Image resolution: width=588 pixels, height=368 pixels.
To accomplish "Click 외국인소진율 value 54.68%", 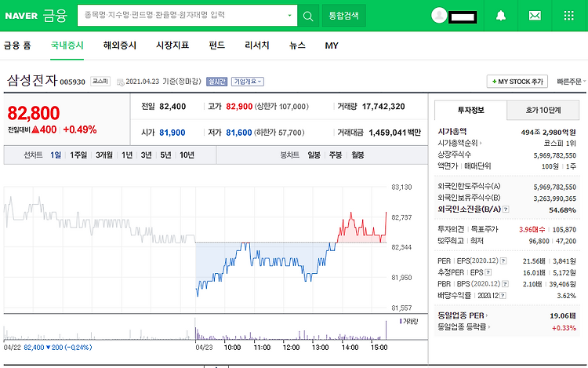I will click(562, 210).
